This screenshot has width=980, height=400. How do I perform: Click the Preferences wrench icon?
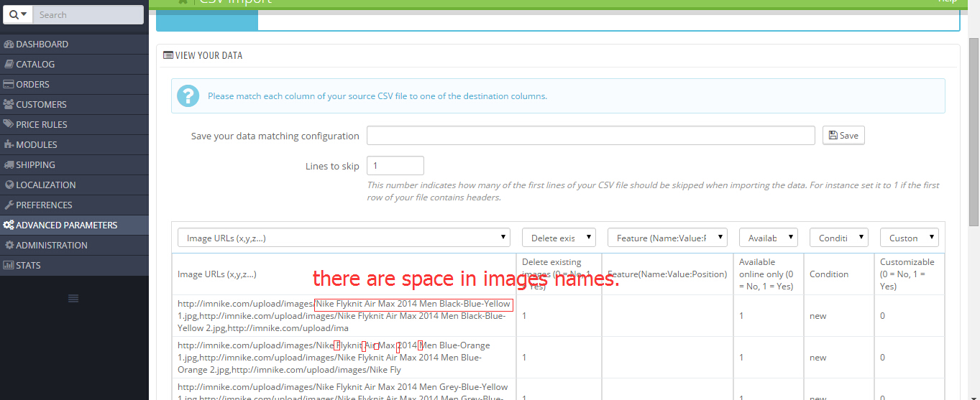[x=9, y=205]
